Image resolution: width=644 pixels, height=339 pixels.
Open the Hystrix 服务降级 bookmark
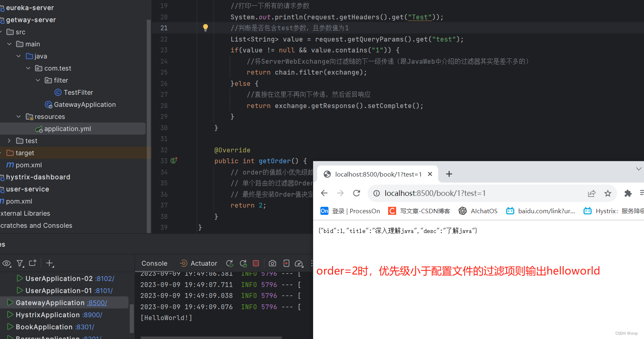point(614,211)
